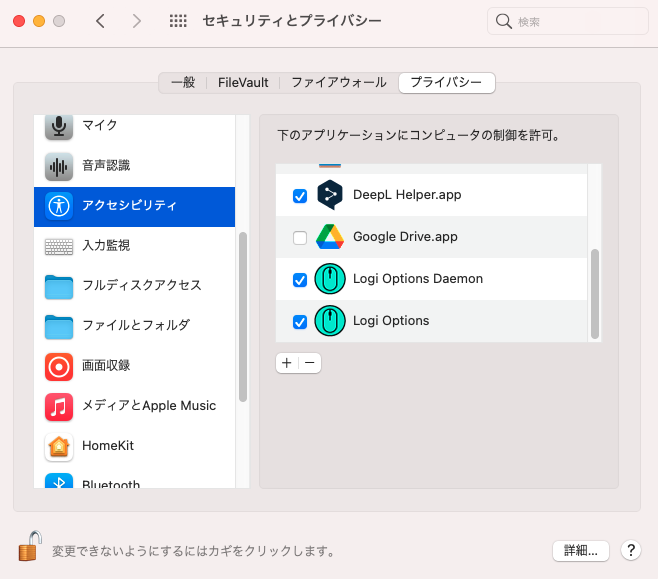Open the 詳細... advanced options
Screen dimensions: 658x579
click(580, 550)
